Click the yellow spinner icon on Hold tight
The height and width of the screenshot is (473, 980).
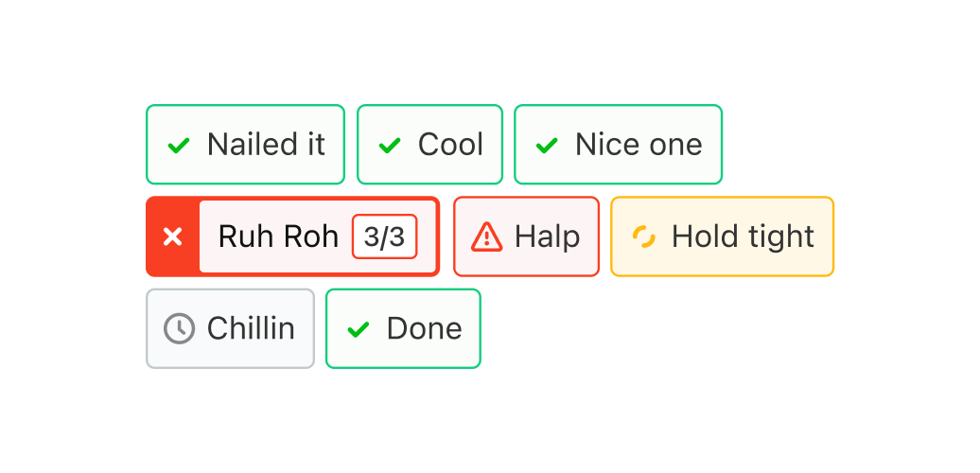click(643, 236)
